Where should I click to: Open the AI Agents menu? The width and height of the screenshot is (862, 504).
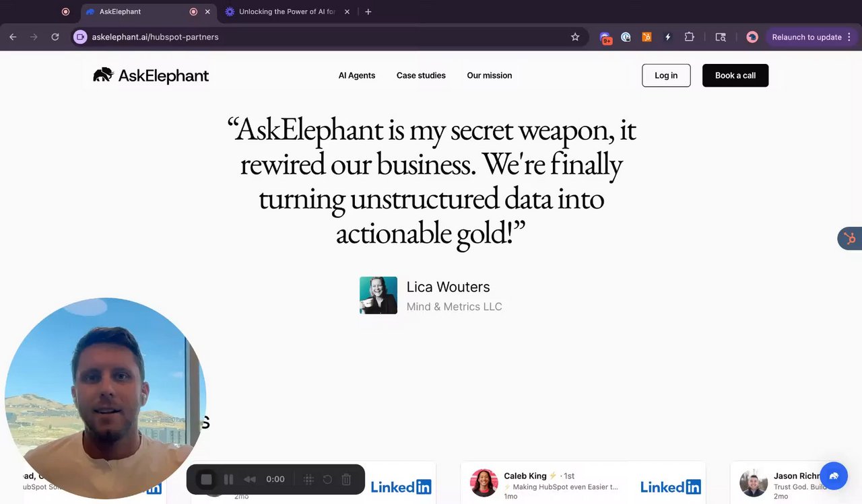pyautogui.click(x=357, y=75)
